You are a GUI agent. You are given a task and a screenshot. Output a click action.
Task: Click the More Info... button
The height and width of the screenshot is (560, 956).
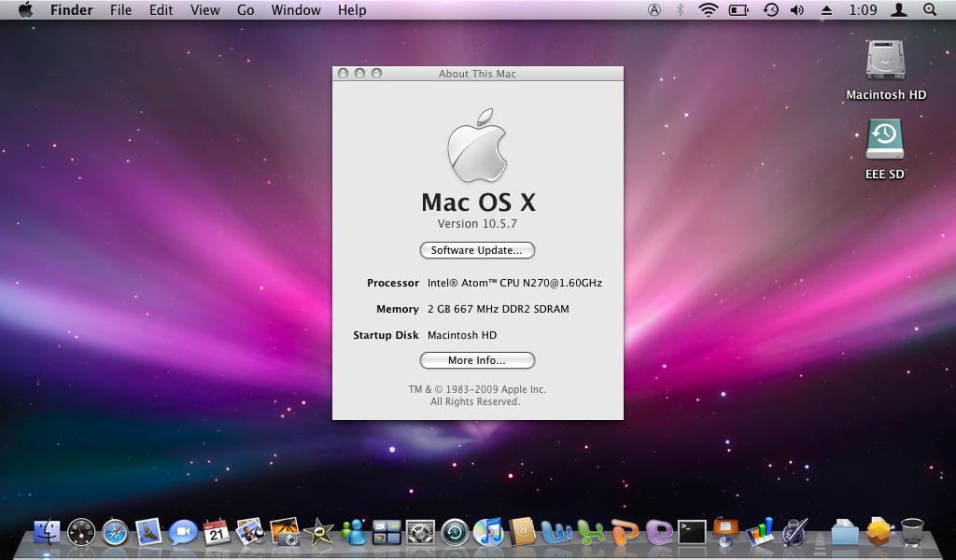477,360
